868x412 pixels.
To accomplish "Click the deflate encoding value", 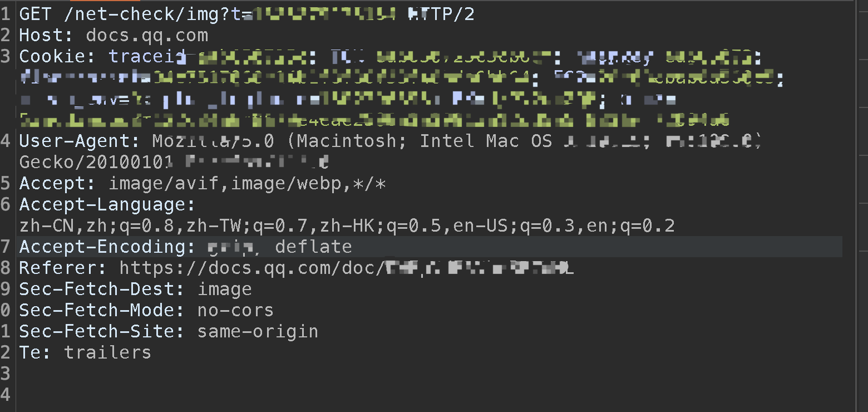I will 313,247.
